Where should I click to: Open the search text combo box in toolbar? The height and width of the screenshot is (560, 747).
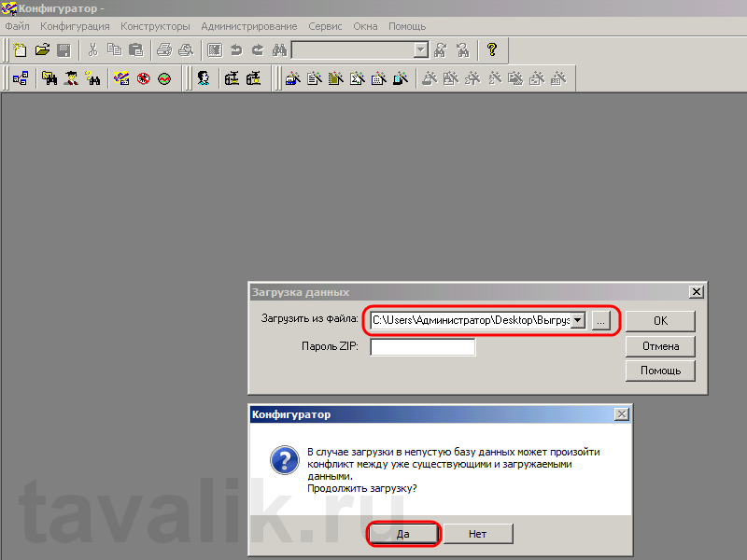(359, 49)
